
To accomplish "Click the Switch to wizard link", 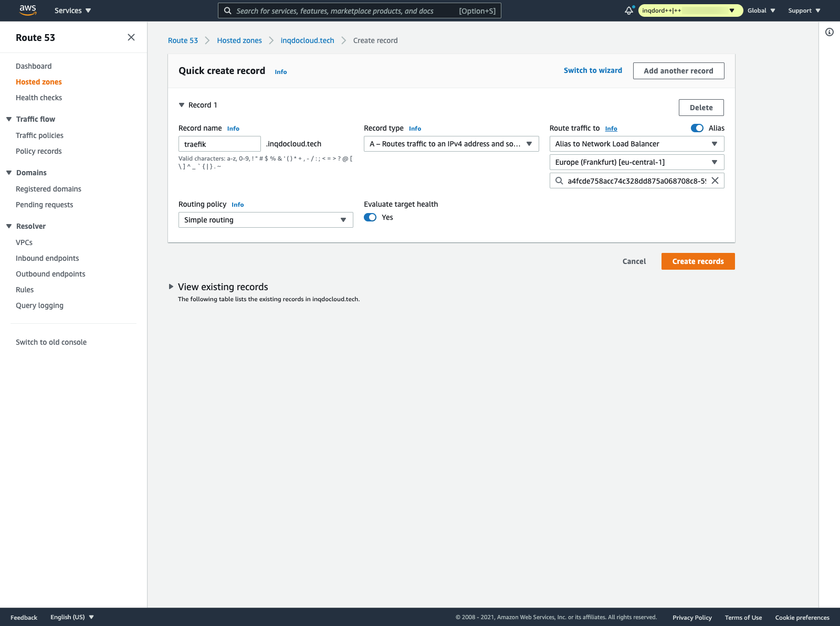I will pyautogui.click(x=592, y=70).
